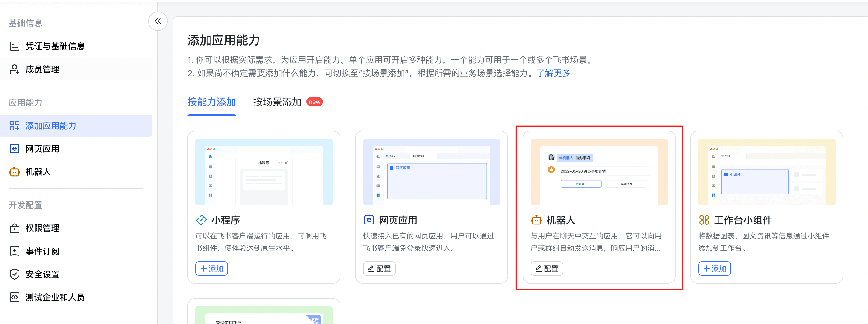The width and height of the screenshot is (868, 324).
Task: Click the 了解更多 link
Action: (553, 73)
